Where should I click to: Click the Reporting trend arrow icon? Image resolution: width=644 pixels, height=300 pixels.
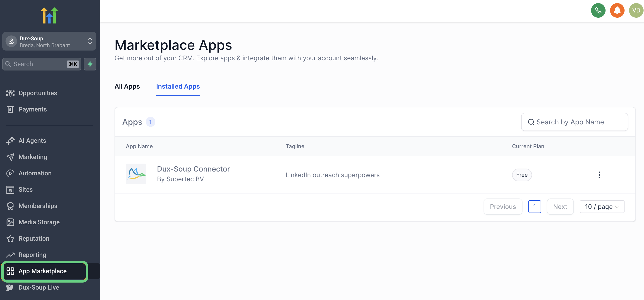[x=10, y=255]
